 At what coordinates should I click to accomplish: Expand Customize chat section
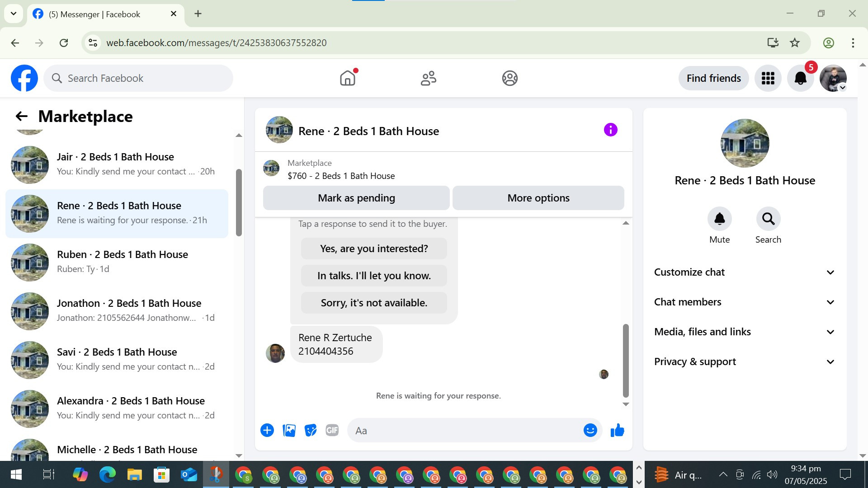744,272
